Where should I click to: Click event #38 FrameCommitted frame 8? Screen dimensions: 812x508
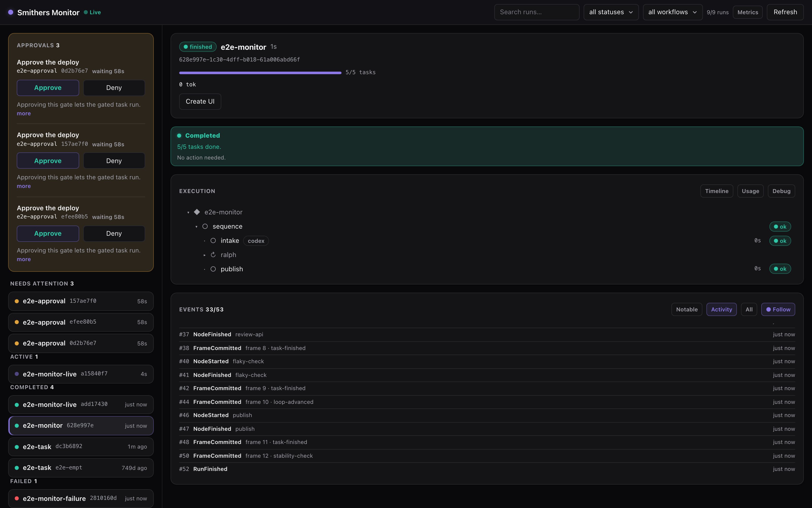(x=487, y=348)
